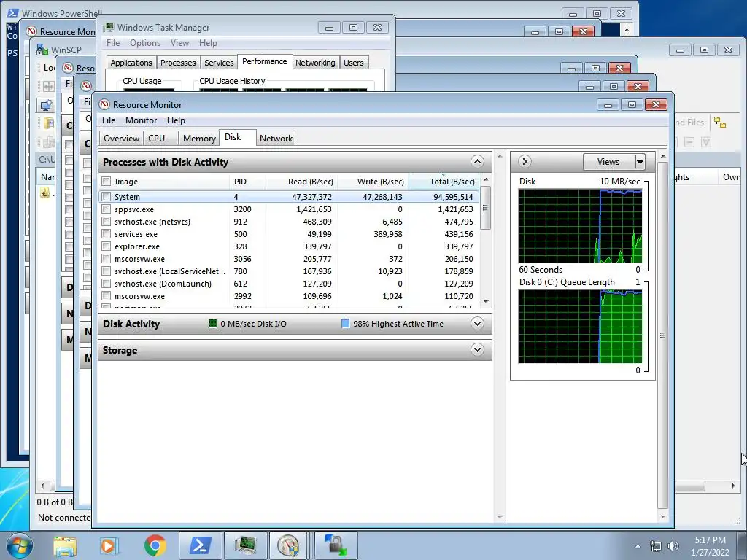Switch to Task Manager's Networking tab

pyautogui.click(x=315, y=63)
